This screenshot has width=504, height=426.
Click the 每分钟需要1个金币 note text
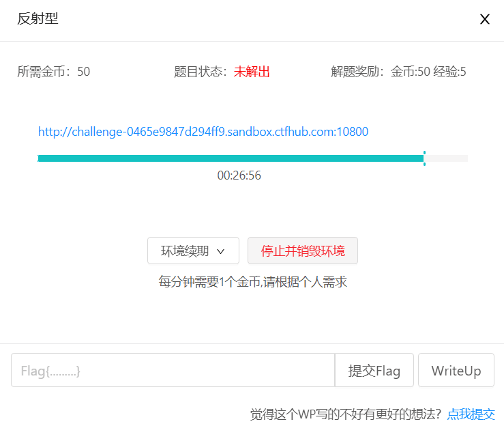coord(252,282)
